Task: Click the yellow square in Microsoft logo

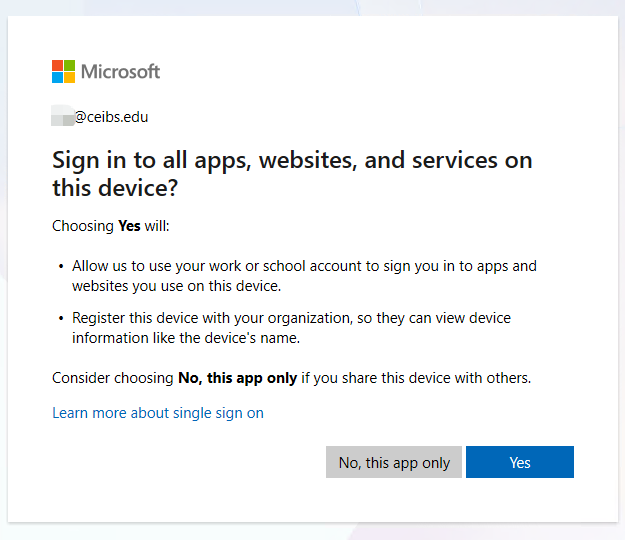Action: point(69,77)
